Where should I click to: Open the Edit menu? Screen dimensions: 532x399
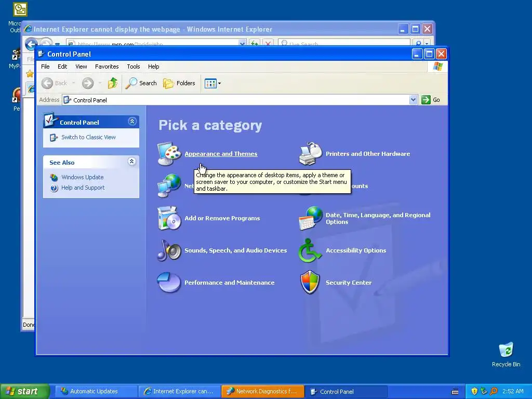point(62,66)
